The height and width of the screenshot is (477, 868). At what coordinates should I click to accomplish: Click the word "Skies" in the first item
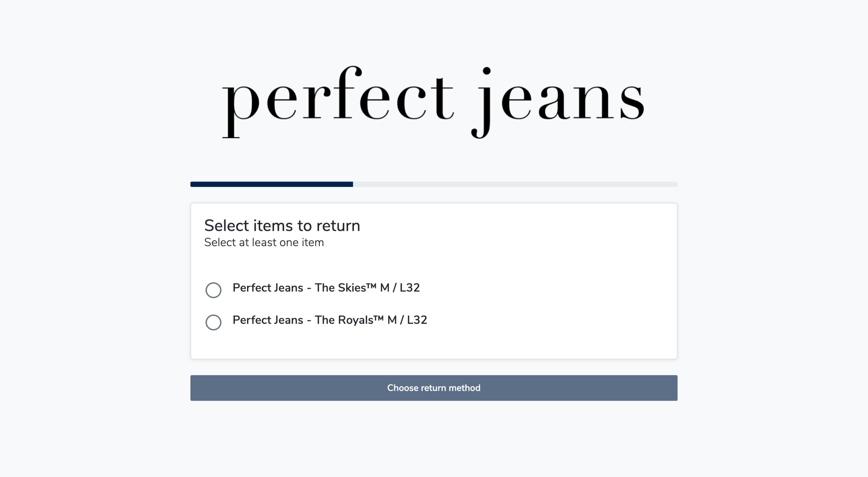click(x=352, y=288)
